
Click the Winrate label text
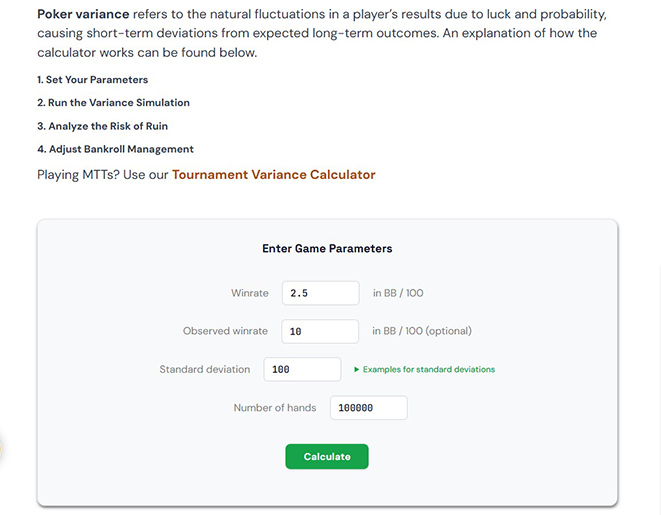pos(249,293)
